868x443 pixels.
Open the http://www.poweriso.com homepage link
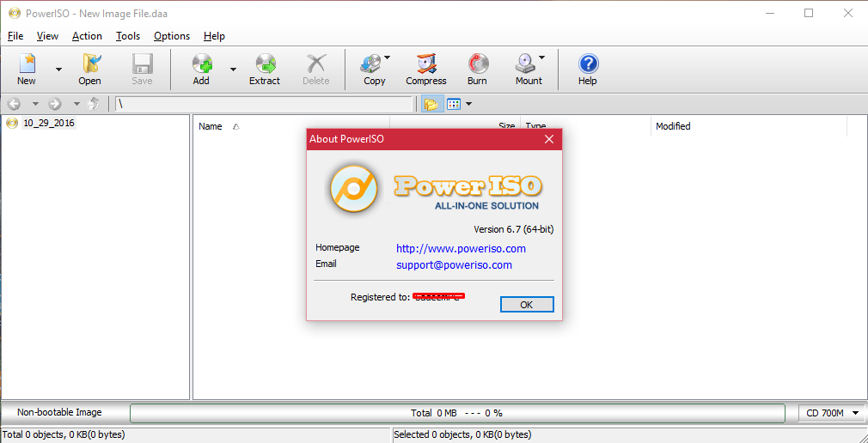click(462, 248)
